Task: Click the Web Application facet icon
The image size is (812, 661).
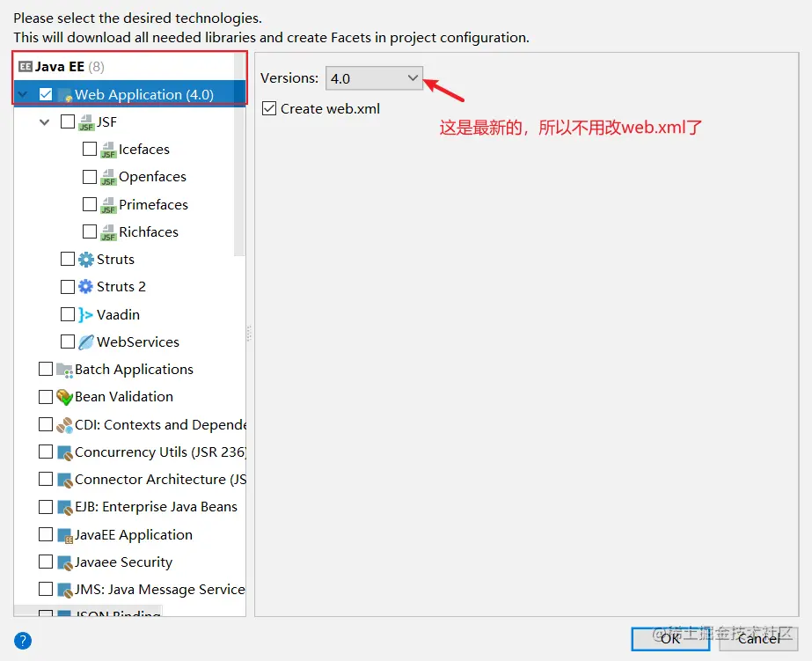Action: click(x=65, y=95)
